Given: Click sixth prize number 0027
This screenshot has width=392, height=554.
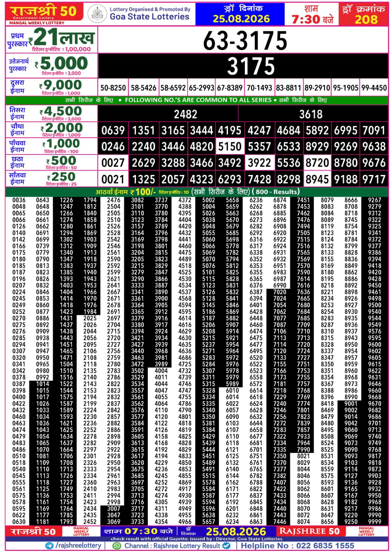Looking at the screenshot, I should 113,163.
